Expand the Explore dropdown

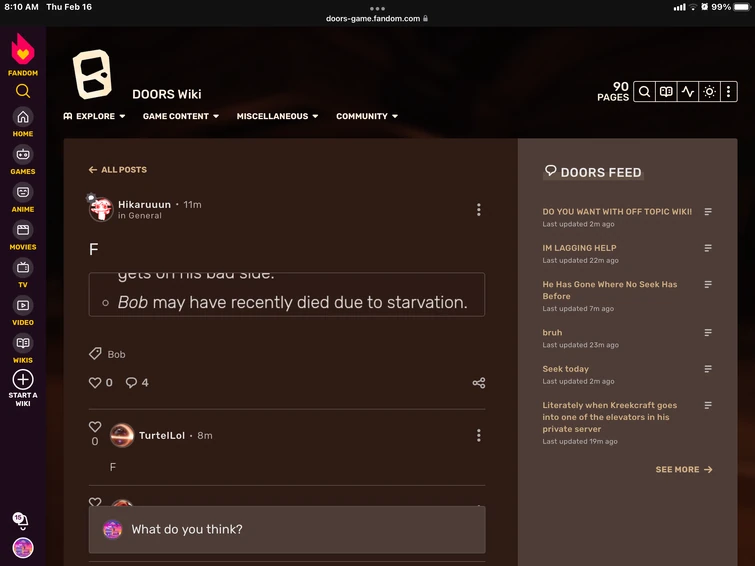94,116
